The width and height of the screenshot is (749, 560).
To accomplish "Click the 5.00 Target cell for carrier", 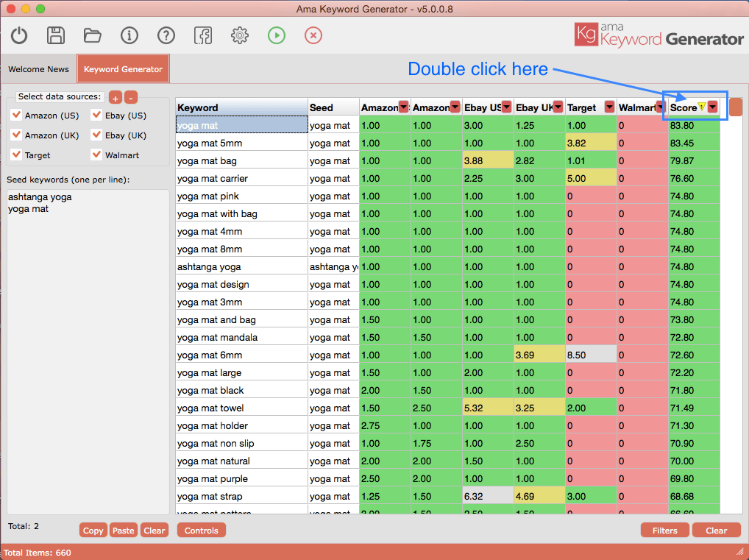I will pos(591,178).
